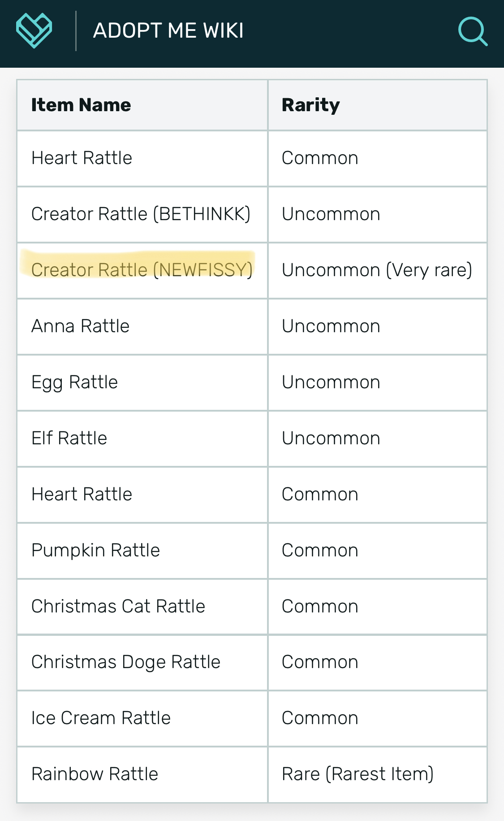This screenshot has width=504, height=821.
Task: Select the Christmas Doge Rattle entry
Action: pyautogui.click(x=126, y=662)
